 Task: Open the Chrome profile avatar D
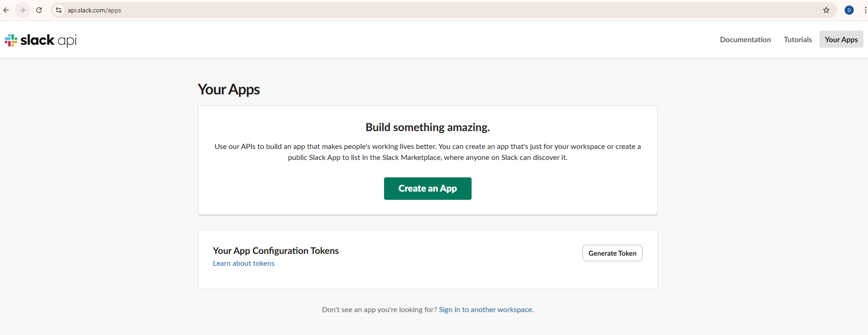tap(849, 10)
